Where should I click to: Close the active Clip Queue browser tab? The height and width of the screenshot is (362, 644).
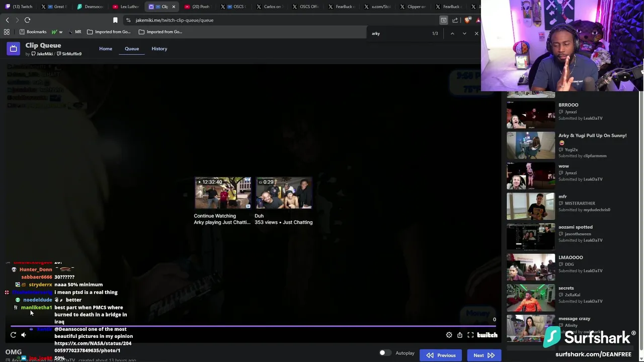tap(174, 7)
